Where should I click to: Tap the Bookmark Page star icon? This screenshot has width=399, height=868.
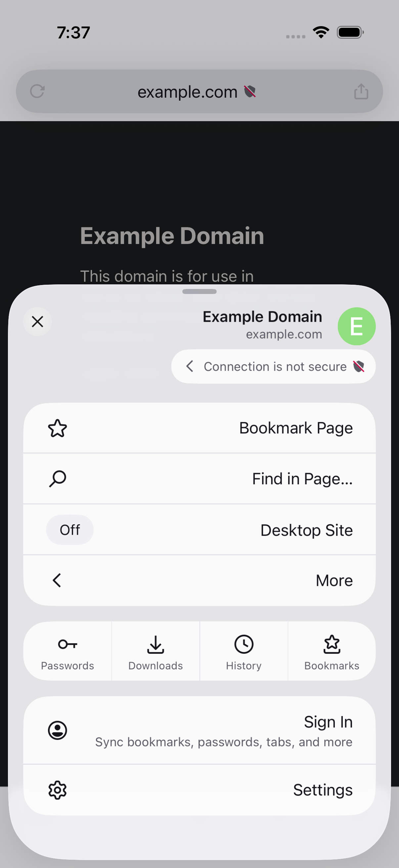(x=58, y=428)
